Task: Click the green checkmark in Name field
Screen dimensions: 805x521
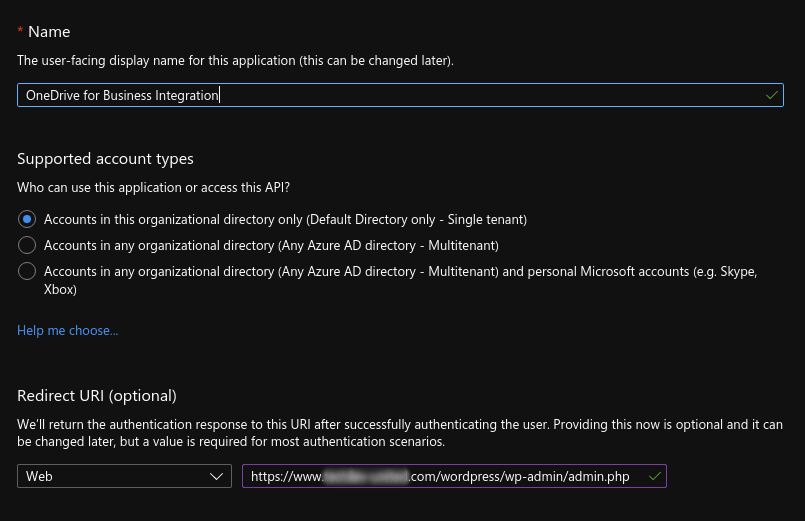Action: click(x=771, y=95)
